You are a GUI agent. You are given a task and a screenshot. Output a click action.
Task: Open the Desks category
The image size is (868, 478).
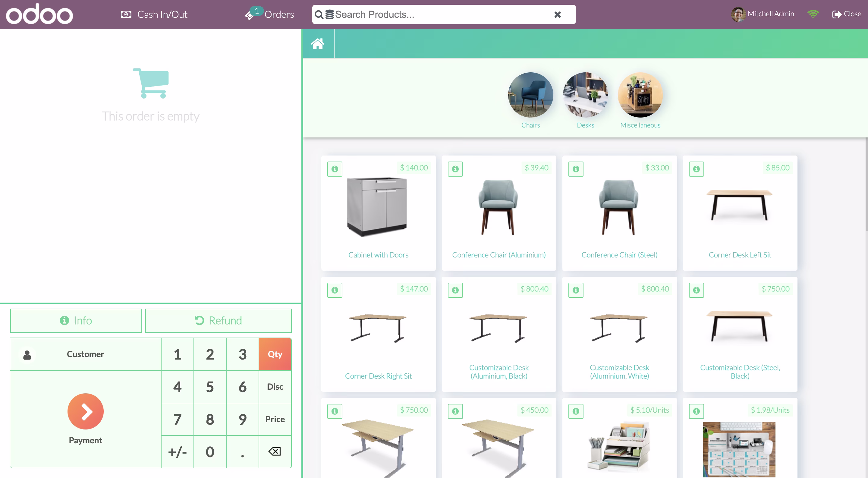click(585, 100)
